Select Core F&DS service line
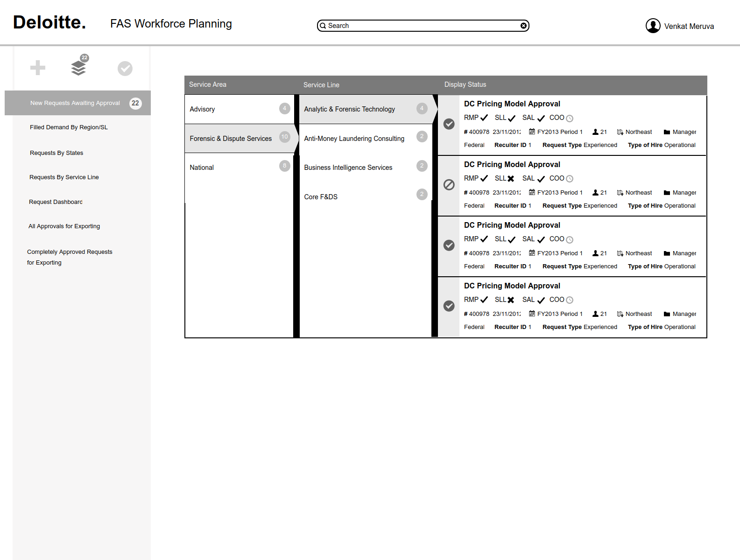740x560 pixels. pyautogui.click(x=366, y=196)
